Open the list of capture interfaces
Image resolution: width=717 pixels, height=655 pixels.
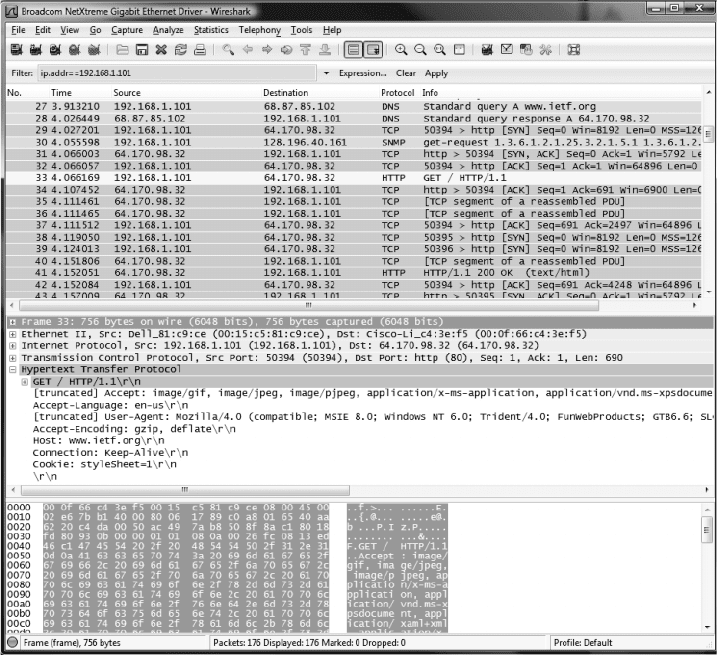click(x=16, y=49)
